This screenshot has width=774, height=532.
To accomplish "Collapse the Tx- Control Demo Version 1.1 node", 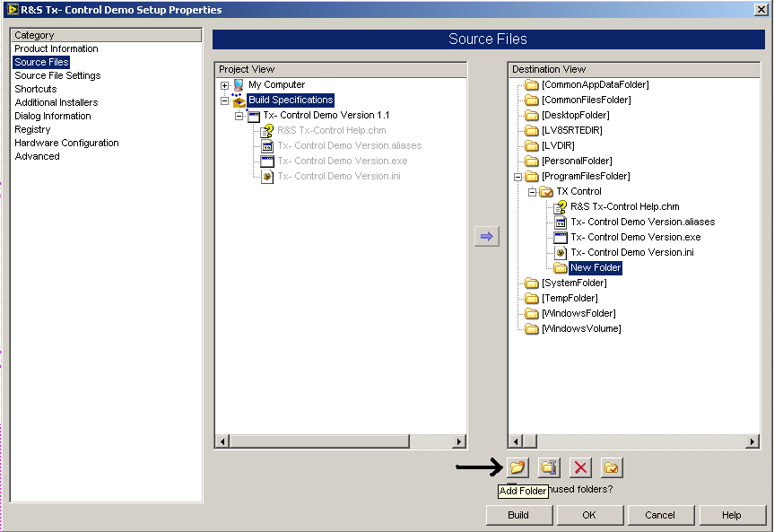I will (239, 116).
